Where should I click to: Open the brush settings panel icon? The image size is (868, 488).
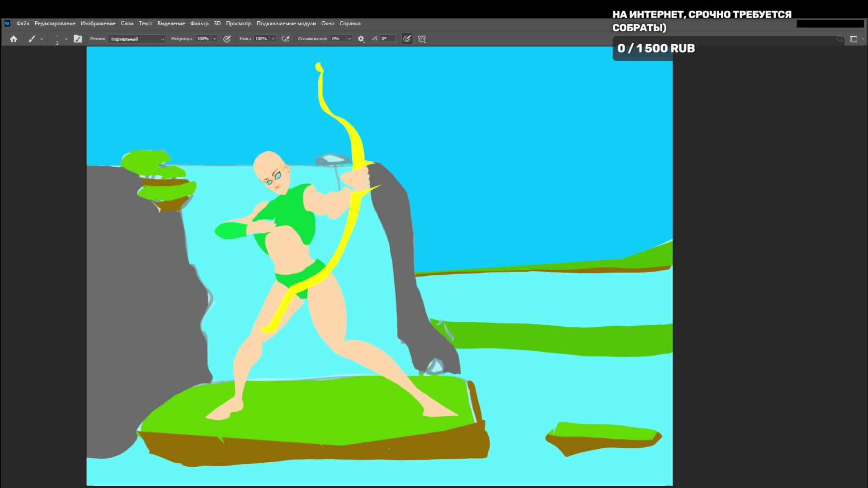coord(78,39)
